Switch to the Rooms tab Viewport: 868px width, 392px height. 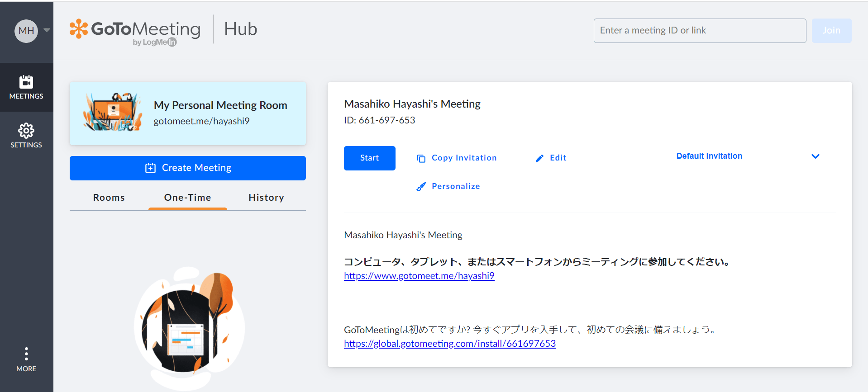109,198
